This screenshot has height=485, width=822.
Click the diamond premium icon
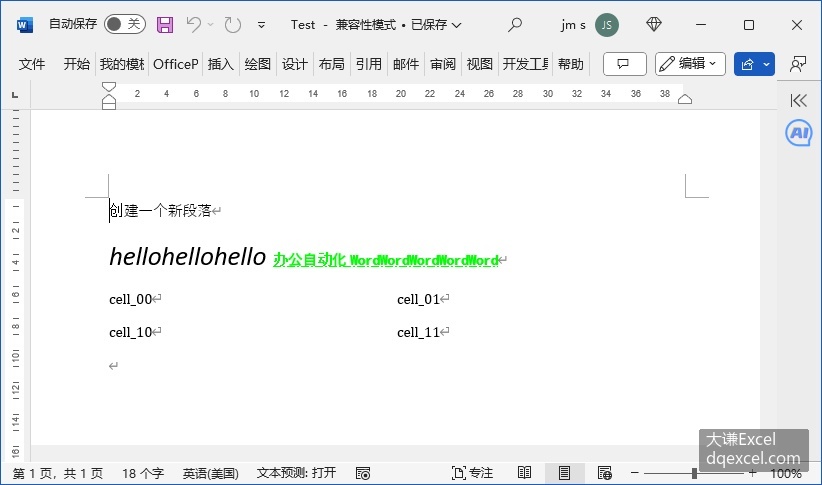pyautogui.click(x=654, y=24)
